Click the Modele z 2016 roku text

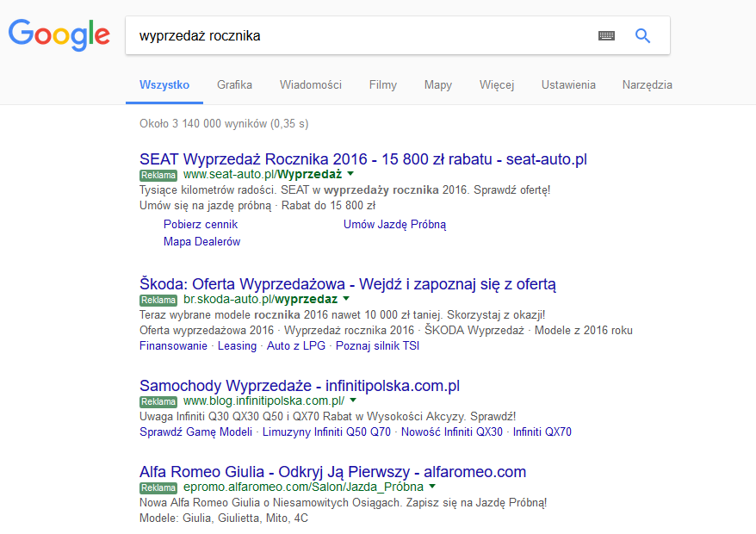584,331
